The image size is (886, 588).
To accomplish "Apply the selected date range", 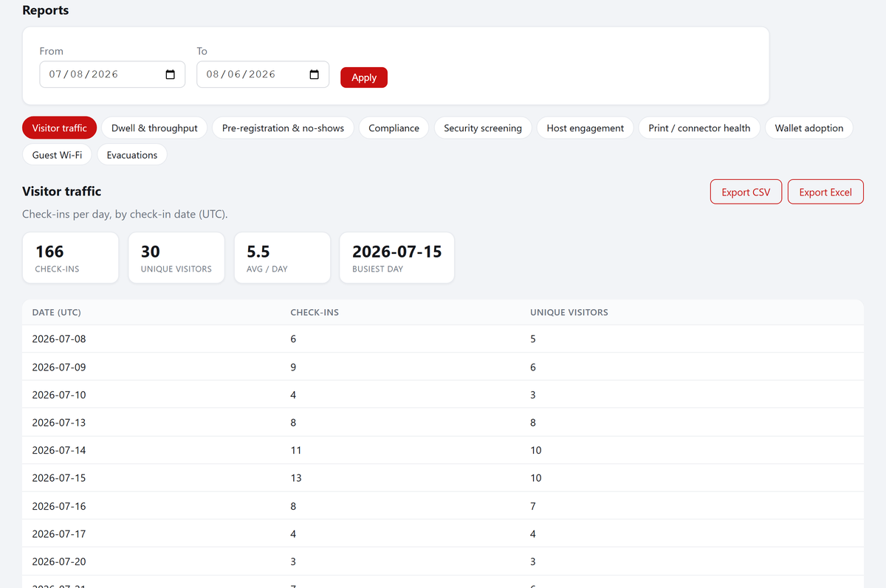I will coord(364,77).
